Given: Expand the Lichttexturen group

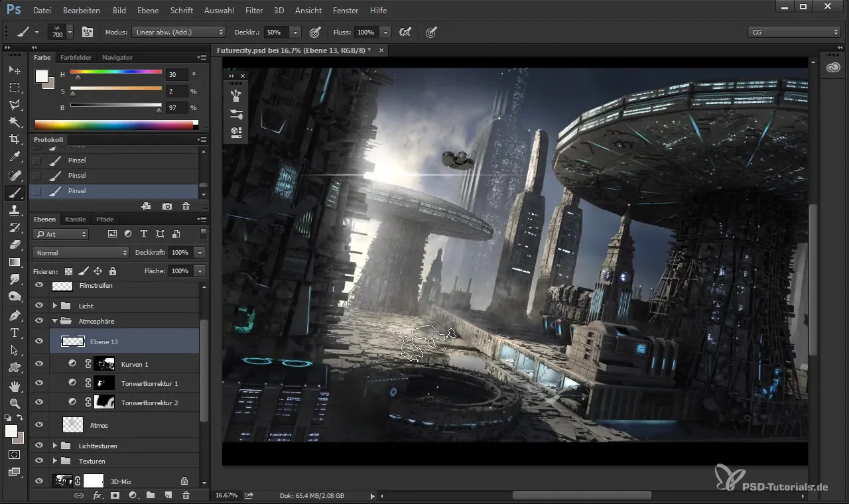Looking at the screenshot, I should [x=55, y=446].
